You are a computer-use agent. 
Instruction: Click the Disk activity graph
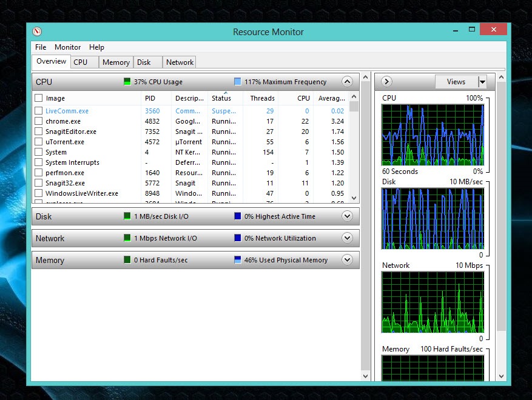[x=433, y=219]
